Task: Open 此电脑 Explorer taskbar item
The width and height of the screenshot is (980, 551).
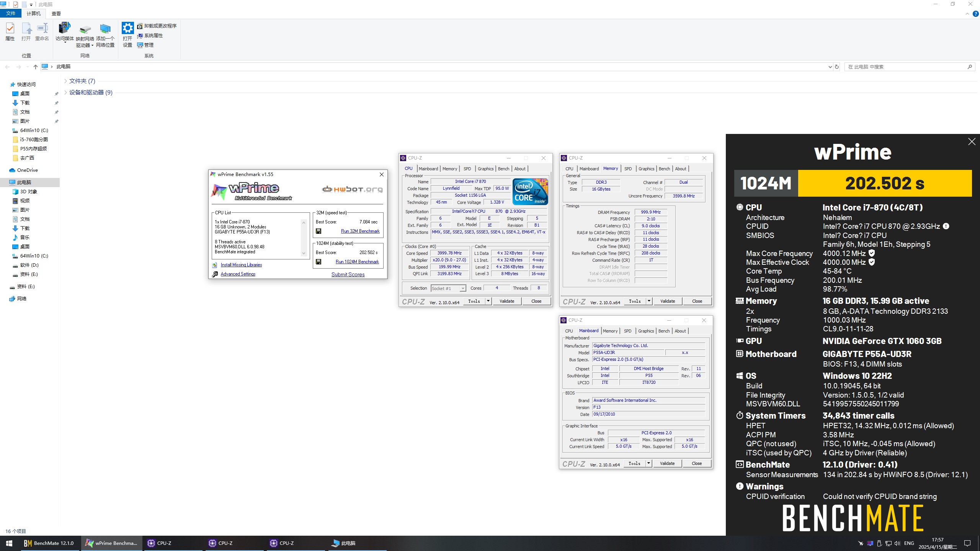Action: [x=357, y=543]
